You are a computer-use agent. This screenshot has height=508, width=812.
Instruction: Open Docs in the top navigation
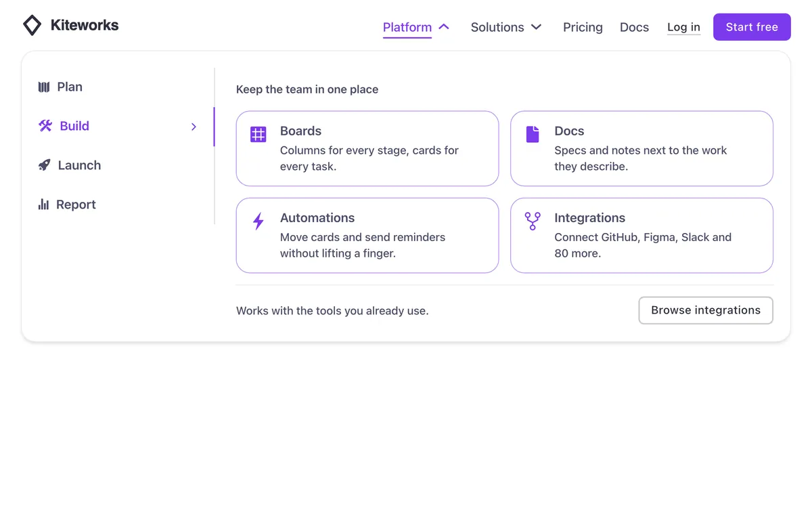pos(634,27)
